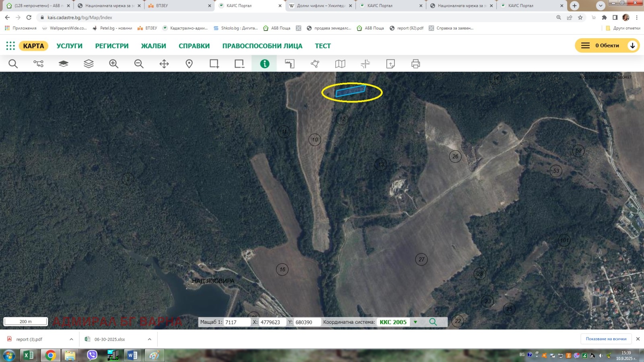644x362 pixels.
Task: Expand the ККС 2005 coordinate system dropdown
Action: pyautogui.click(x=415, y=322)
